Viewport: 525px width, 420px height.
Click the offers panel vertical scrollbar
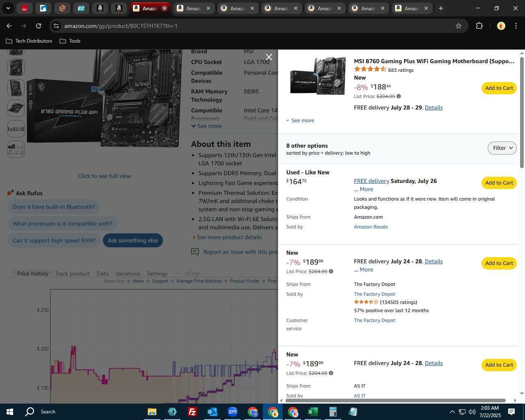coord(522,112)
